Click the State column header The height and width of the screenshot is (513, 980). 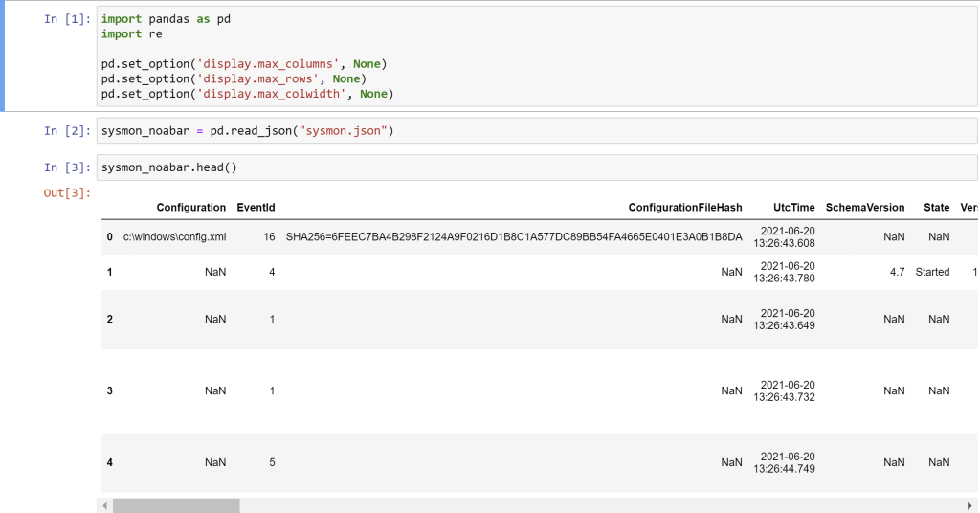(936, 208)
